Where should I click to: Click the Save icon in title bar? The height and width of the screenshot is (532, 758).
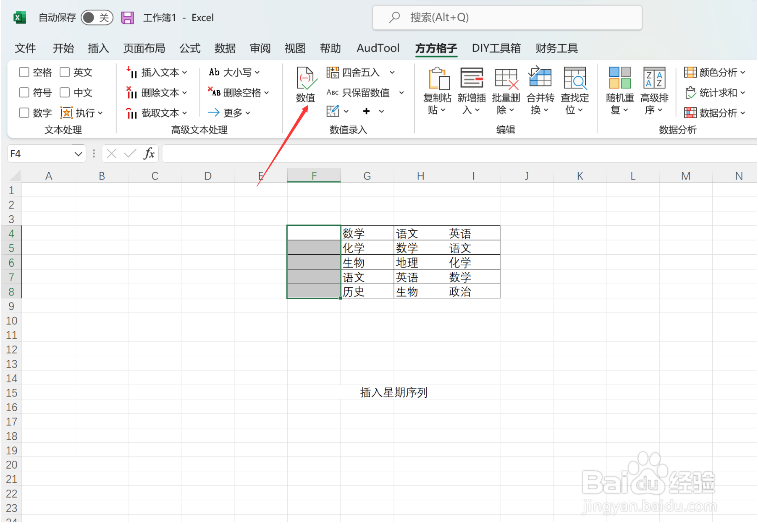(127, 18)
